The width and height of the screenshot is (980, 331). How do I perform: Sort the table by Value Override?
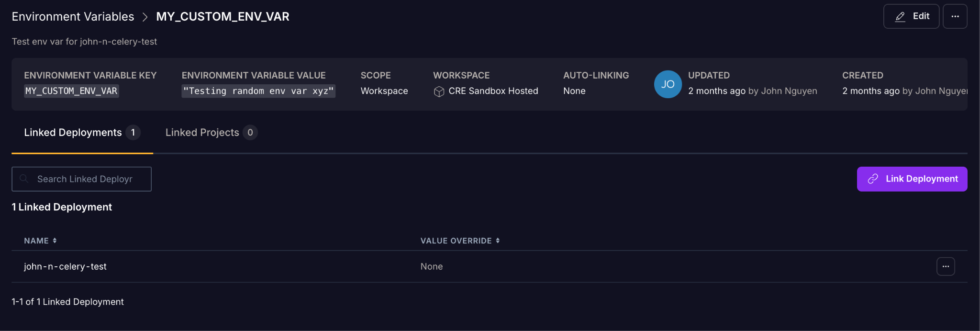460,240
